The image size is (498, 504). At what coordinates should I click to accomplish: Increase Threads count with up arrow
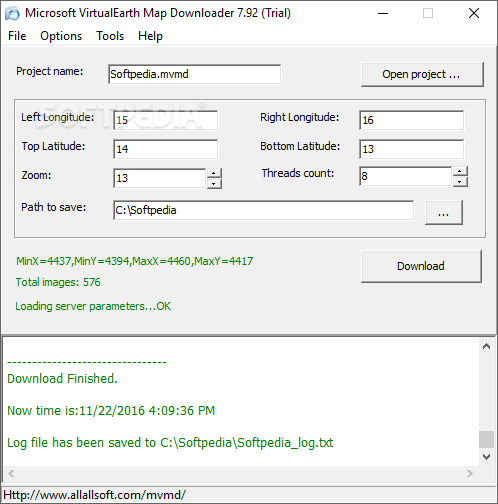click(x=460, y=171)
